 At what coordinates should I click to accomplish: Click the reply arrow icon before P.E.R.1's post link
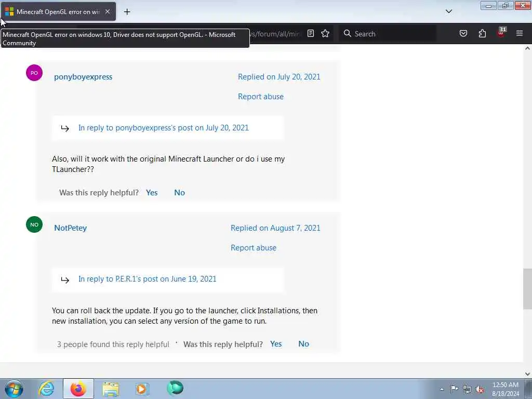tap(65, 280)
